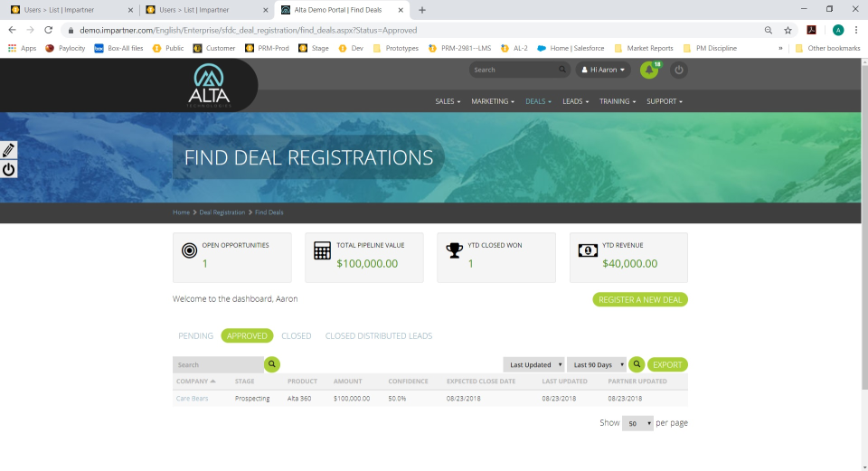
Task: Click REGISTER A NEW DEAL button
Action: coord(640,299)
